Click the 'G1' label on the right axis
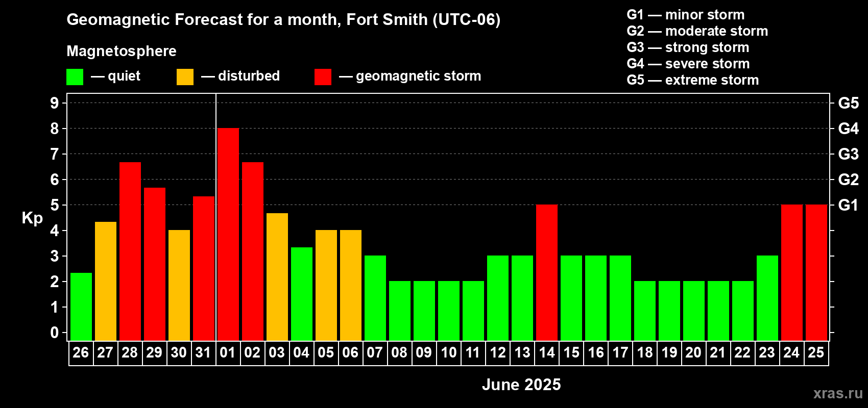The width and height of the screenshot is (868, 408). (x=849, y=206)
